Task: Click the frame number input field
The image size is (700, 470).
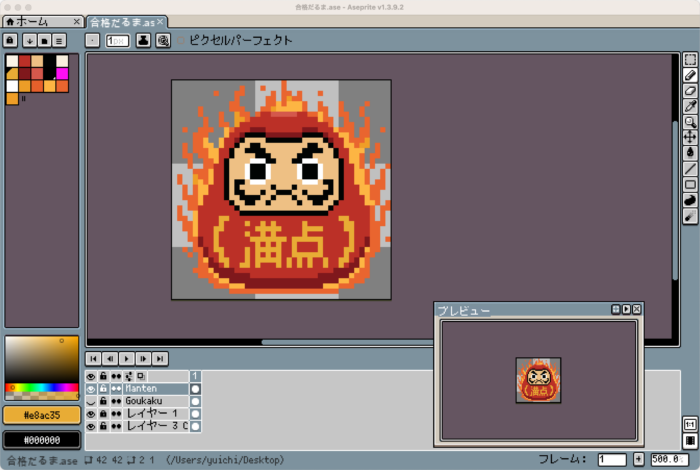Action: coord(612,459)
